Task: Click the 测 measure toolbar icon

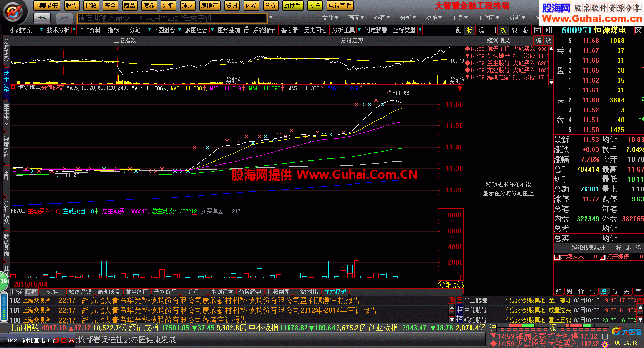Action: pos(458,30)
